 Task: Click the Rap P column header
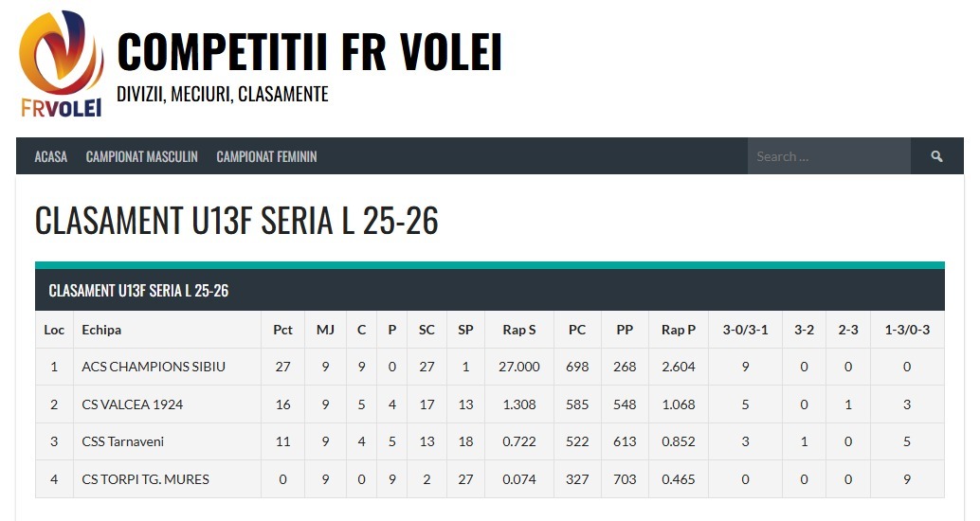(x=679, y=330)
